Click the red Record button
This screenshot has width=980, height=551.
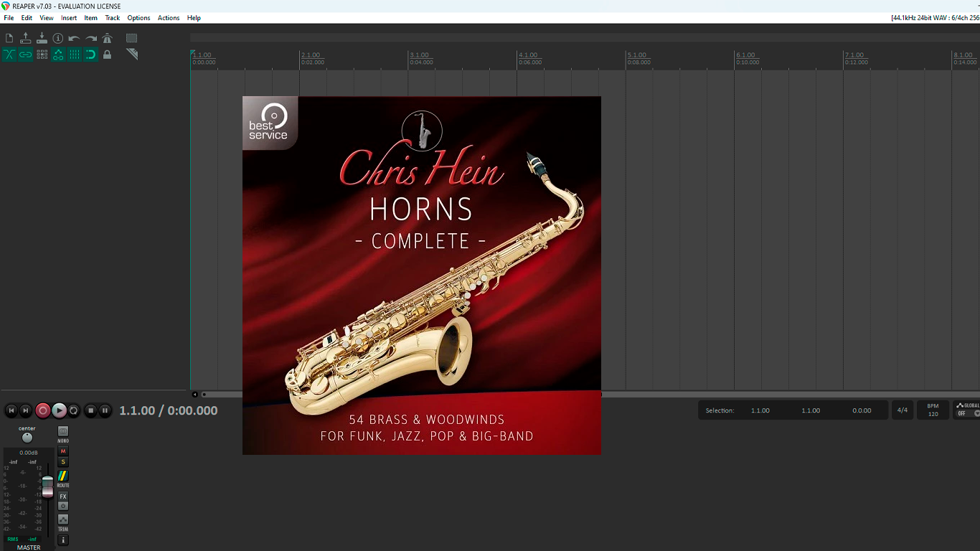pos(43,410)
